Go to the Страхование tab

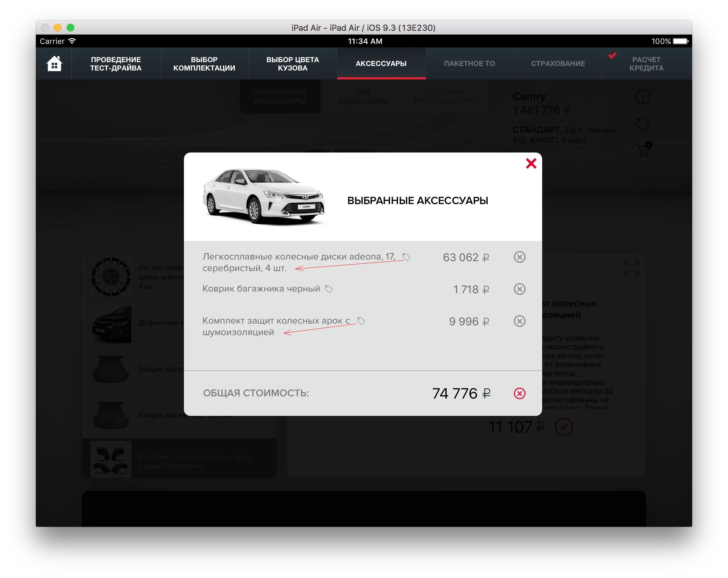558,63
